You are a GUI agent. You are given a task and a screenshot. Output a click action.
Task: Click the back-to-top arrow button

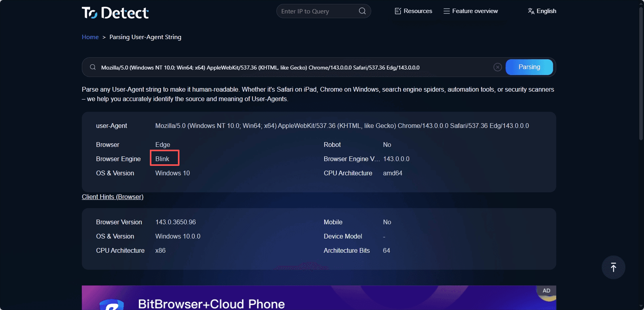613,267
